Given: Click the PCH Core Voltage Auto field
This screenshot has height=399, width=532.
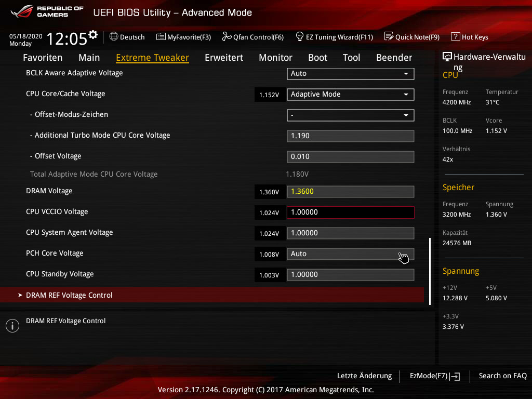Looking at the screenshot, I should tap(351, 254).
